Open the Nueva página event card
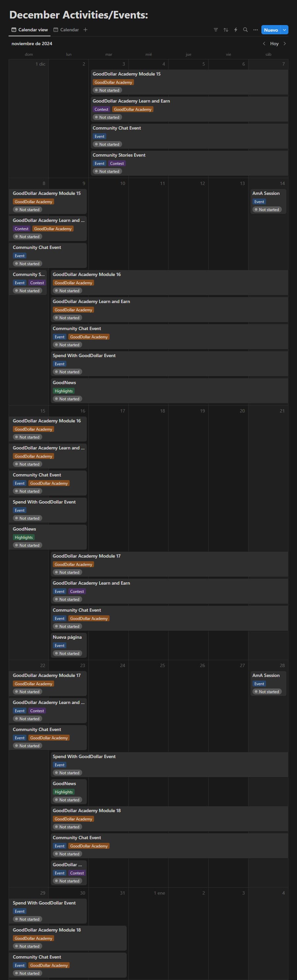The image size is (297, 980). 69,645
